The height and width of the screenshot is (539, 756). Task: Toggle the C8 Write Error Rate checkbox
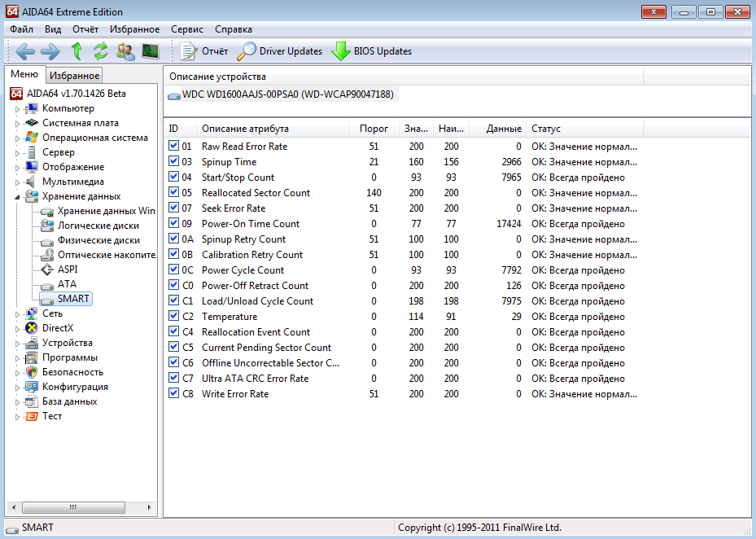(x=173, y=393)
